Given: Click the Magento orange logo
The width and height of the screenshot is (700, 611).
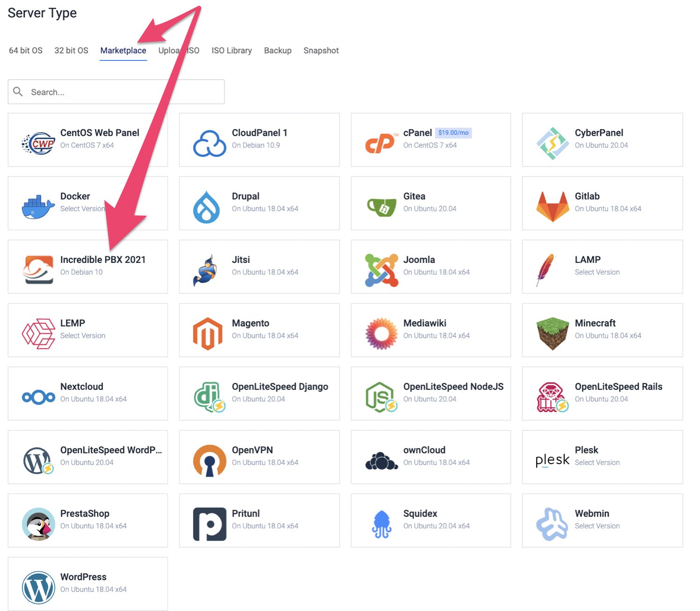Looking at the screenshot, I should coord(208,334).
